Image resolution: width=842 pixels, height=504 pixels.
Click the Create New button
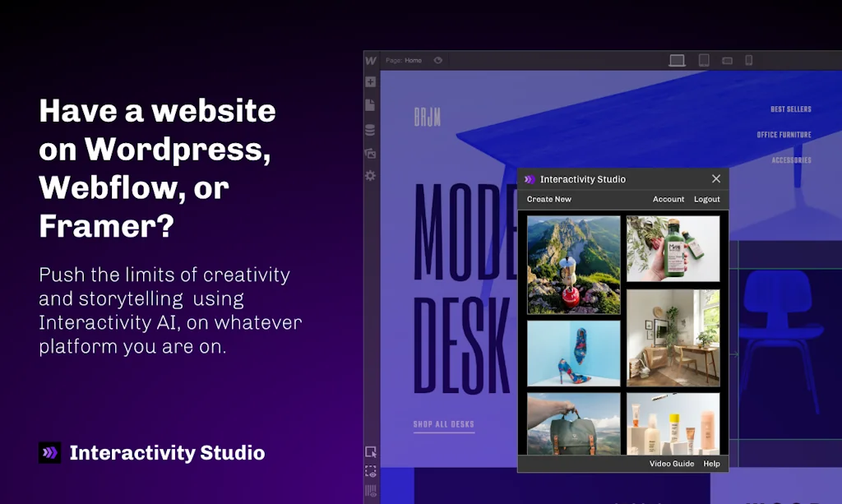tap(548, 199)
